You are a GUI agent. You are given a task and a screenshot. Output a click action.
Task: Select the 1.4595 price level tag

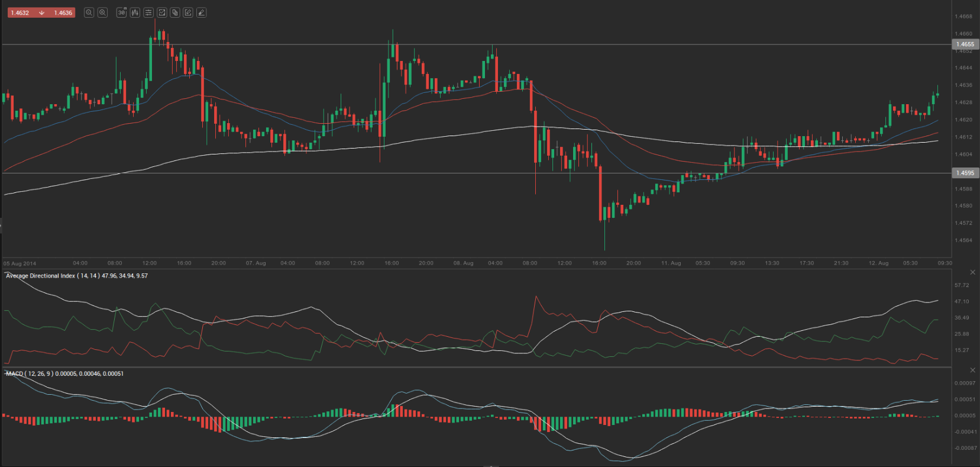click(x=965, y=173)
